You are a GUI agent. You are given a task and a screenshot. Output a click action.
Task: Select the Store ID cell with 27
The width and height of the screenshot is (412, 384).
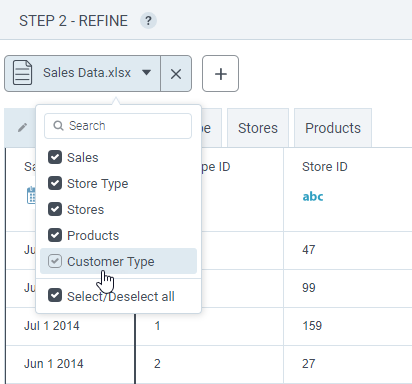(348, 364)
